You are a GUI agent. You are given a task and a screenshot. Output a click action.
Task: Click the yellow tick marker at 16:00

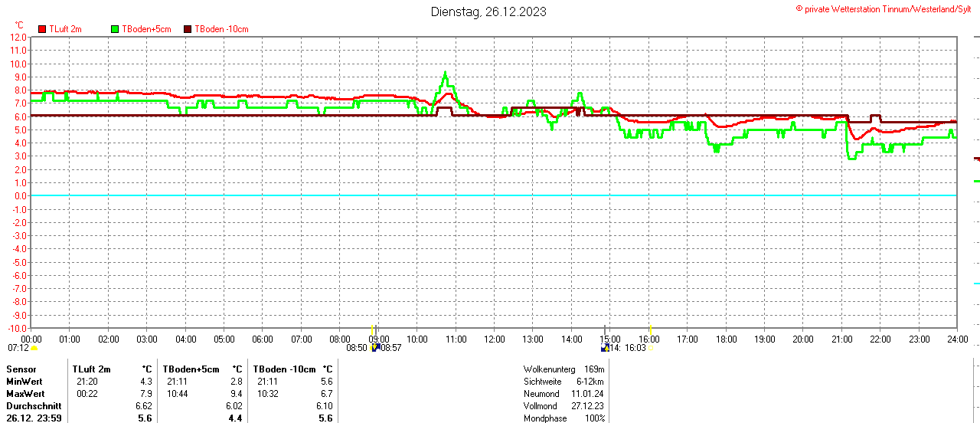[649, 328]
